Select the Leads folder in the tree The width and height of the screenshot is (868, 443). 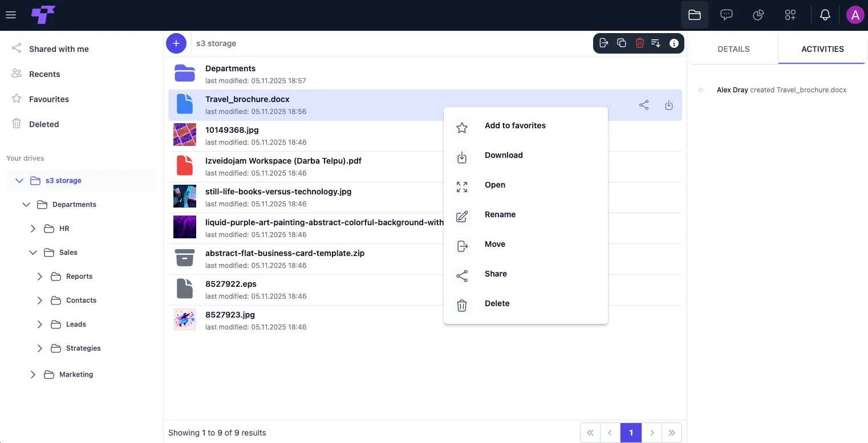[76, 324]
